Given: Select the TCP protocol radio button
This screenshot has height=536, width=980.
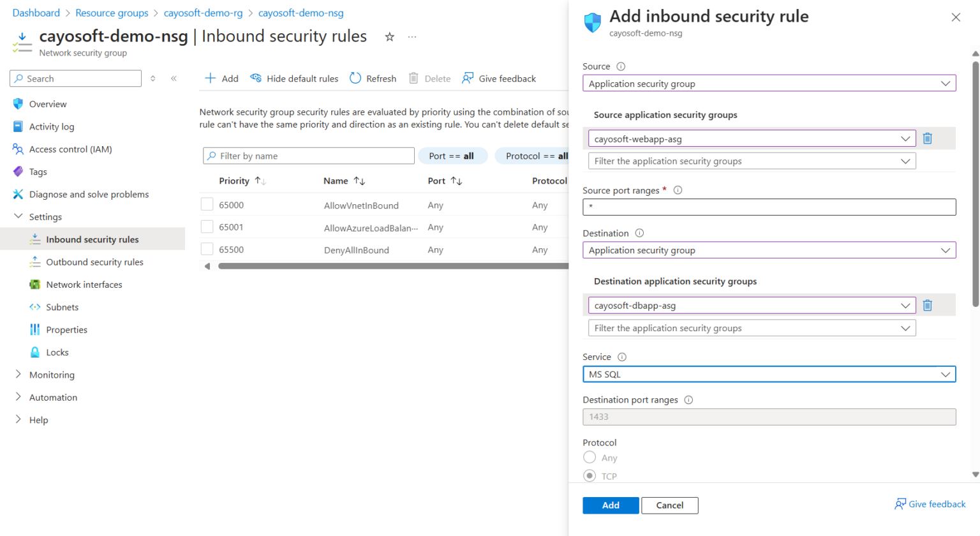Looking at the screenshot, I should click(x=589, y=475).
